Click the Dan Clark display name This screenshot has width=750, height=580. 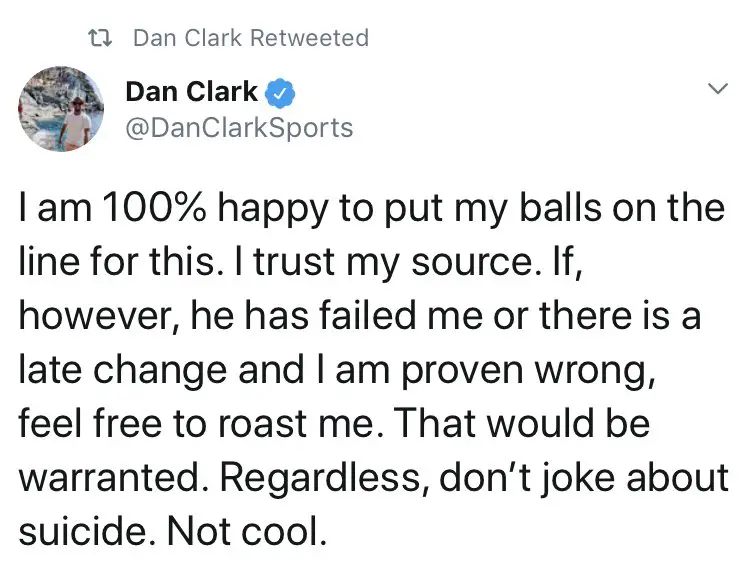point(192,93)
